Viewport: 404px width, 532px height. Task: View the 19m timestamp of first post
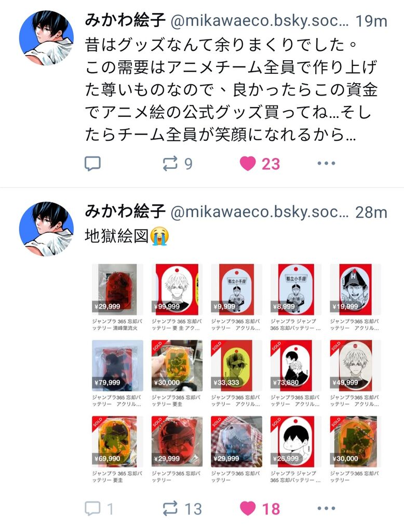click(x=371, y=21)
